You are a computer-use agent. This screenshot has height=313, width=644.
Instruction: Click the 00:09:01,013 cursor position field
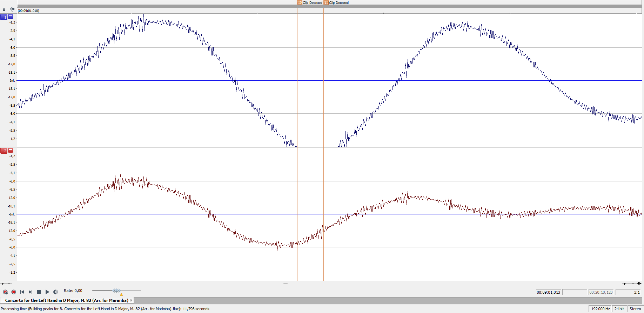tap(549, 292)
